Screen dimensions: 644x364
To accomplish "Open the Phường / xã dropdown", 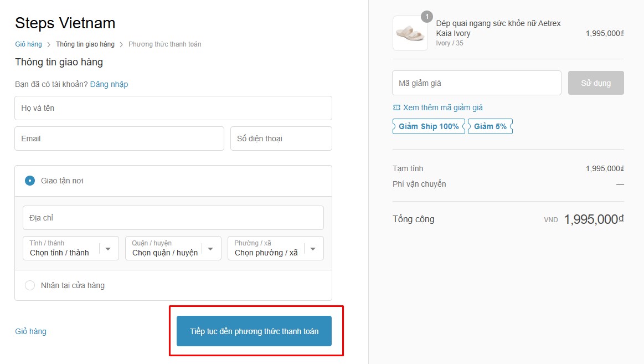I will click(275, 248).
